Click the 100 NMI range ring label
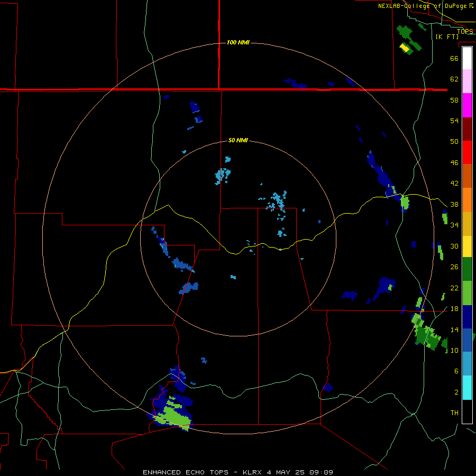 (x=239, y=42)
